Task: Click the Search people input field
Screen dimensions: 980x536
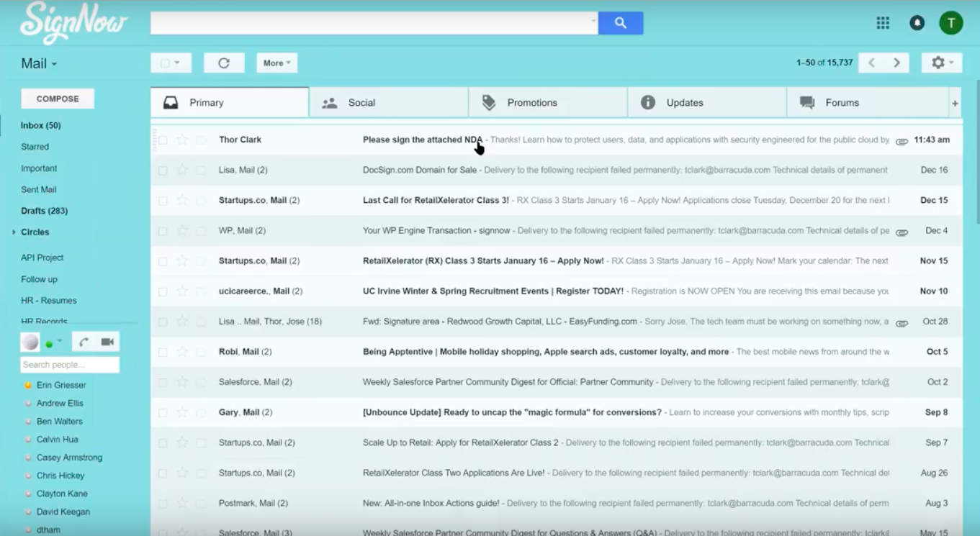Action: (x=69, y=365)
